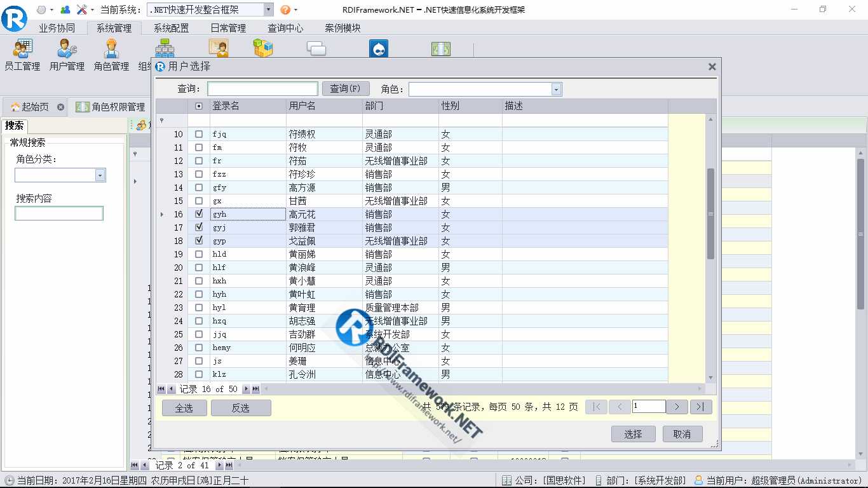Click the colored cubes module ribbon icon
The height and width of the screenshot is (488, 868).
pos(263,49)
